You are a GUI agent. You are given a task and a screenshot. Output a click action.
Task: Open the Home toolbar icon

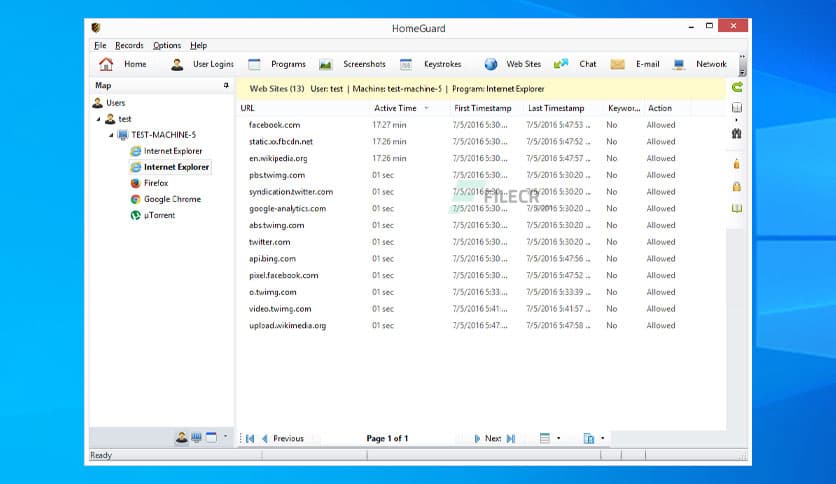(106, 64)
